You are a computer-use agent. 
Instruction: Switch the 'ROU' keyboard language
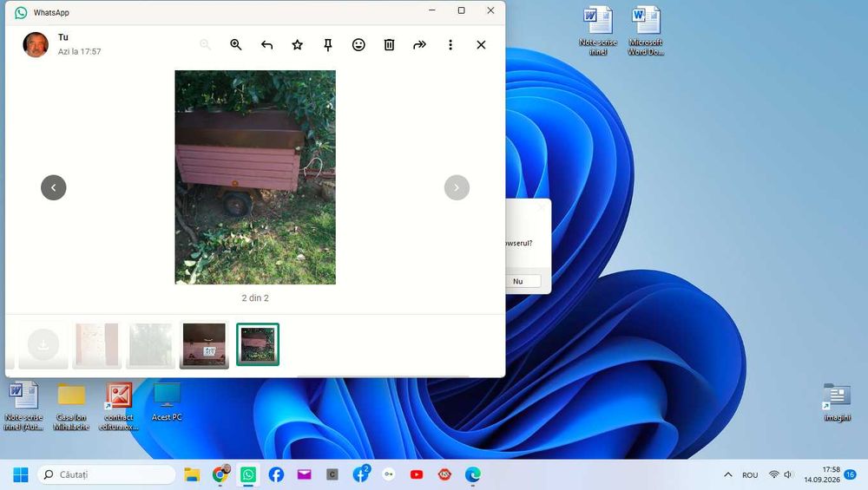(750, 475)
